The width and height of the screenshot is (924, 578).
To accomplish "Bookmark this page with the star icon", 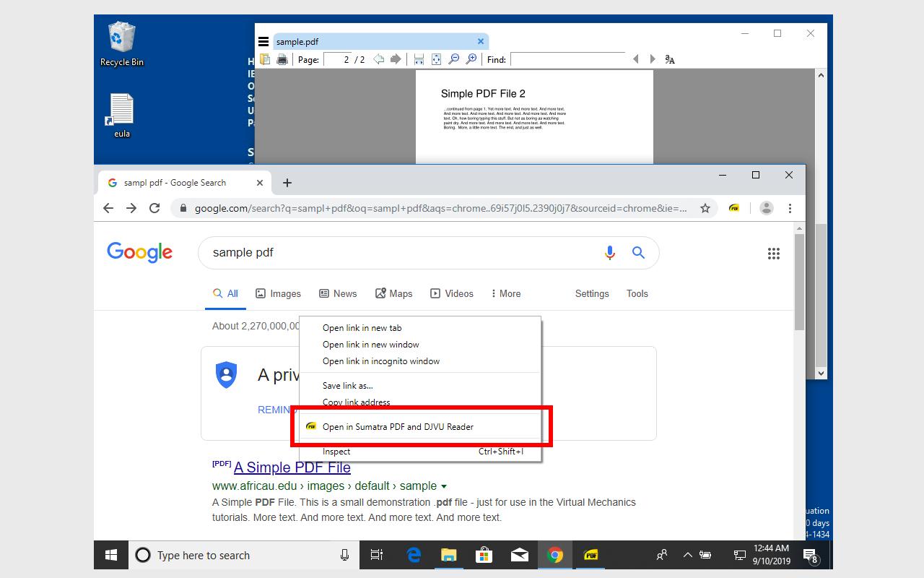I will [x=705, y=208].
